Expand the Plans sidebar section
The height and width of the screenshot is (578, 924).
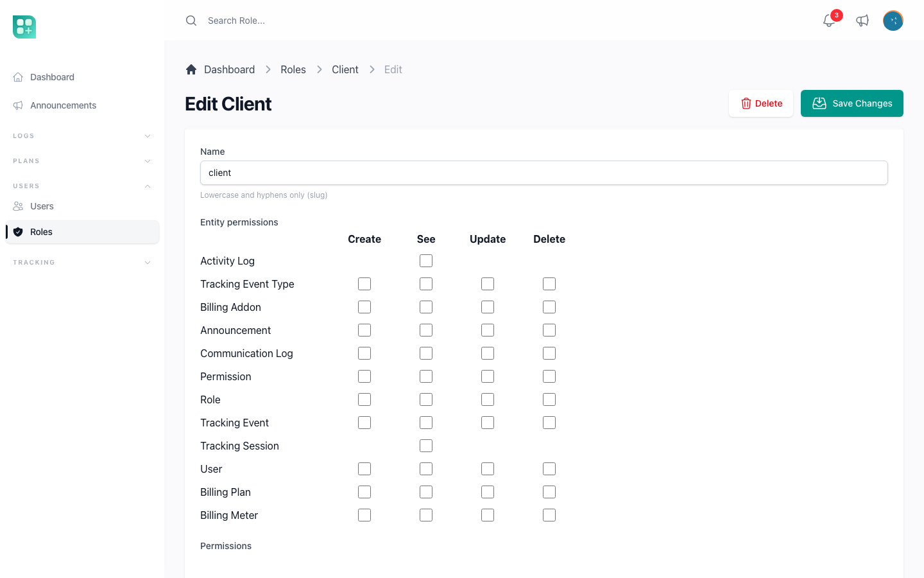[x=82, y=161]
